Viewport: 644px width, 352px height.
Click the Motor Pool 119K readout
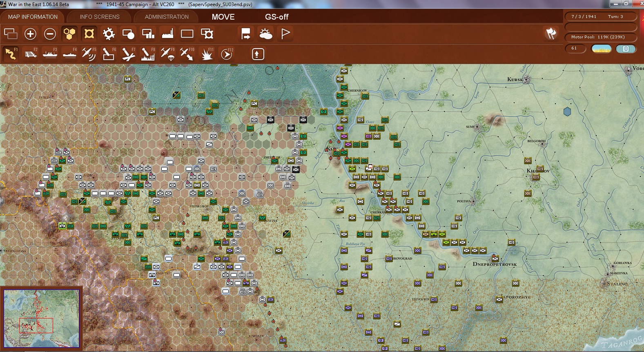(600, 37)
